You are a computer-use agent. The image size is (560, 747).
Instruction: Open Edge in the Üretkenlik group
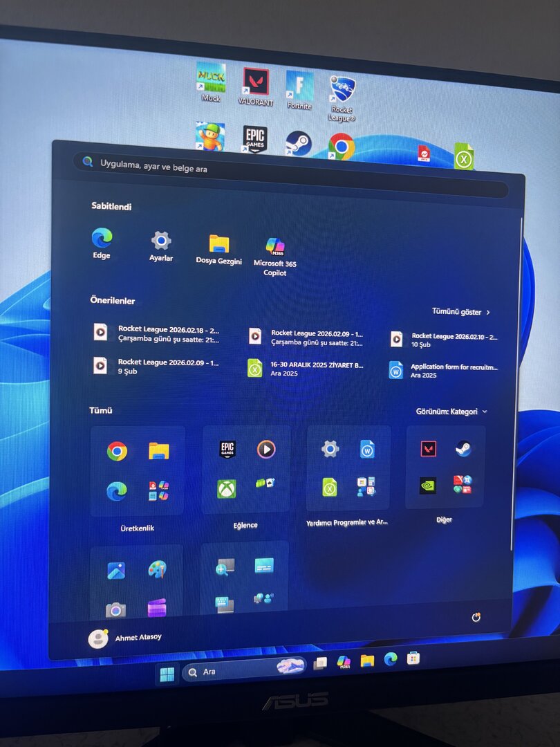(117, 491)
